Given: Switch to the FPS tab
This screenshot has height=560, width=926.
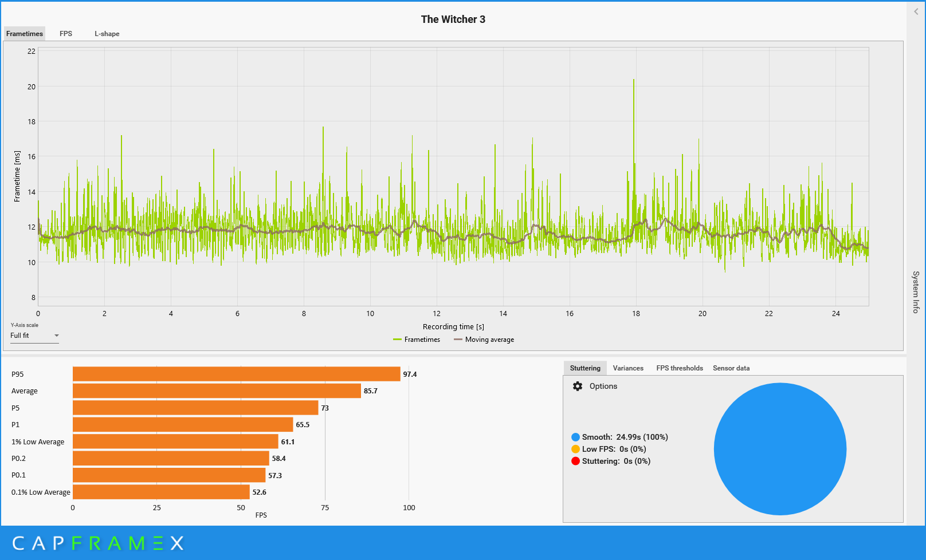Looking at the screenshot, I should [x=66, y=34].
